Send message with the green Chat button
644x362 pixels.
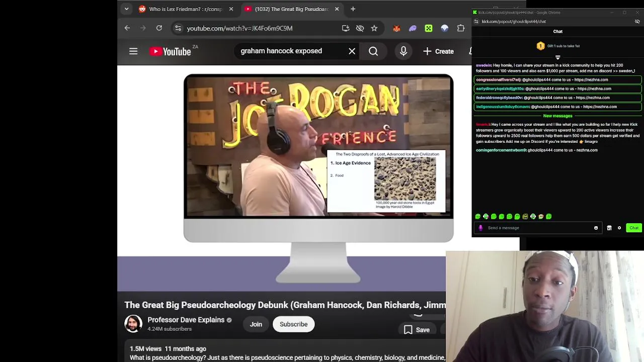pyautogui.click(x=634, y=228)
